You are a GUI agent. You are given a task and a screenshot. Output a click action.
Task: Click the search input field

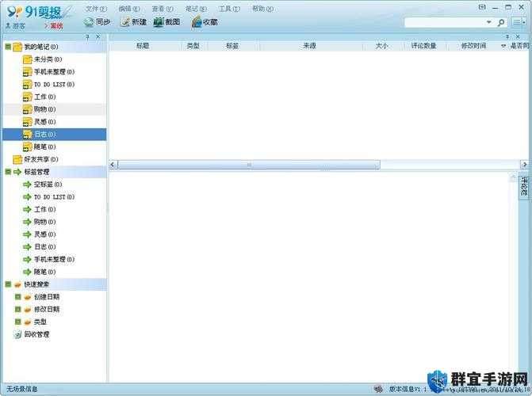pyautogui.click(x=445, y=23)
